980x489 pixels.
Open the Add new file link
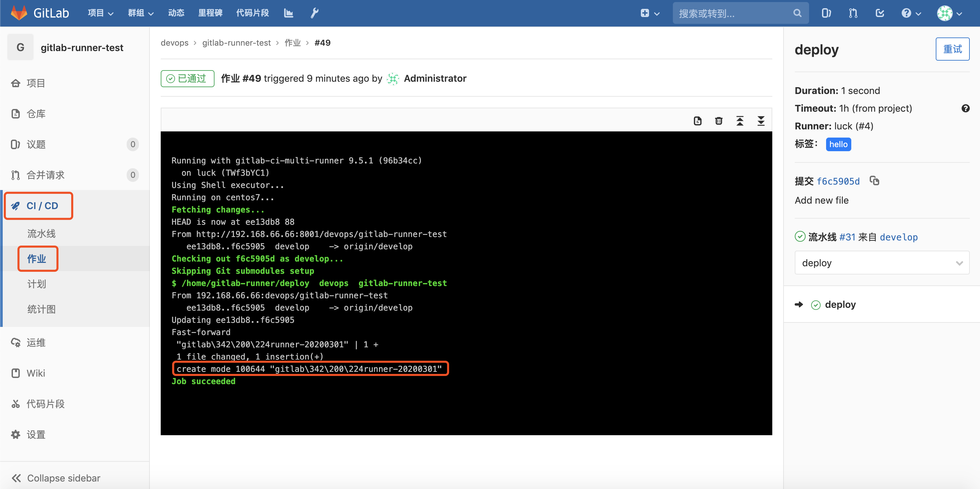coord(821,200)
